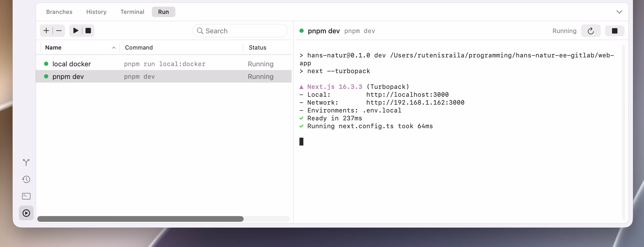
Task: Click the http://localhost:3000 URL in output
Action: click(407, 95)
